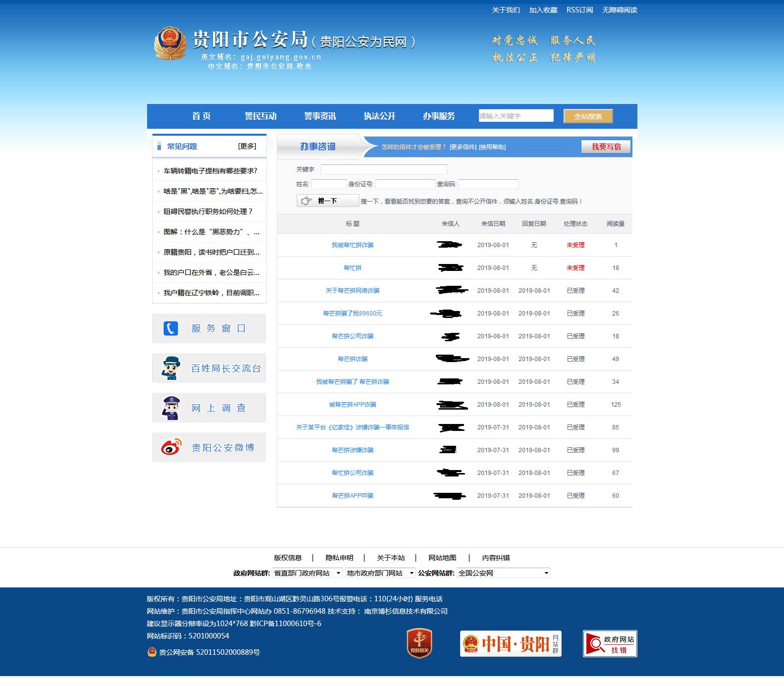Open the 地市政府部门网站 dropdown

[x=380, y=573]
